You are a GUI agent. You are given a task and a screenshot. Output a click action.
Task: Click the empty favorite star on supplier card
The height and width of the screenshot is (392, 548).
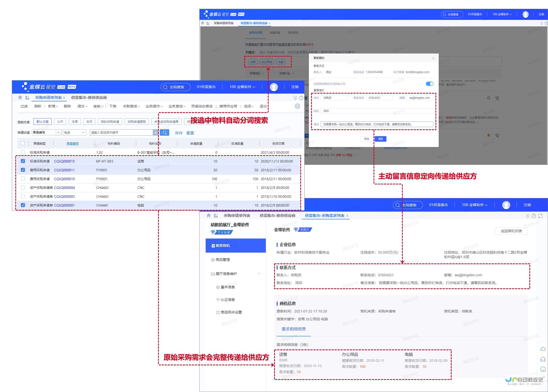pyautogui.click(x=489, y=98)
